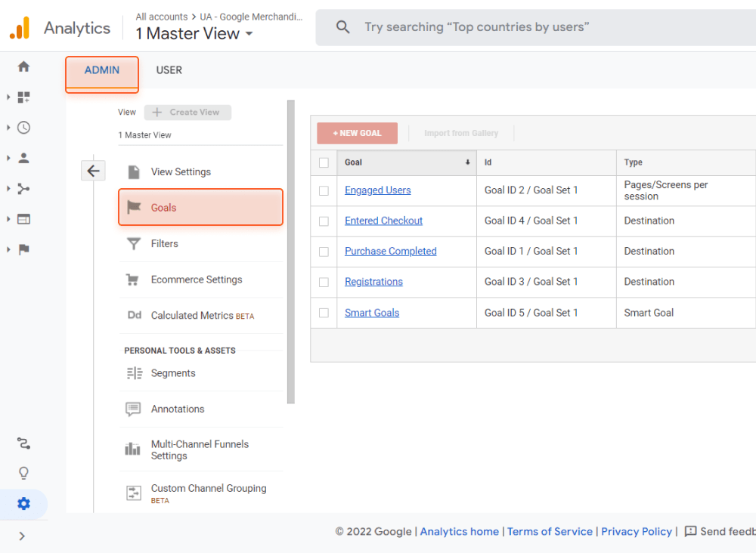
Task: Click the Segments icon
Action: pos(135,373)
